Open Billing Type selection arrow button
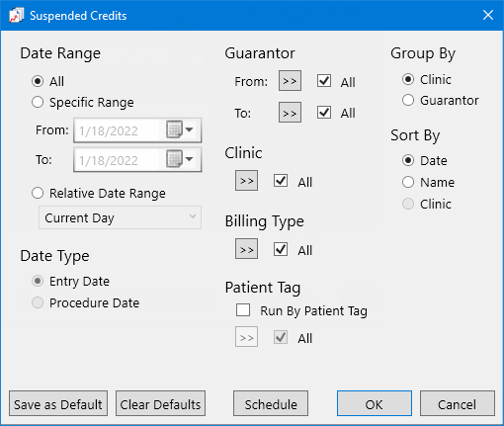 pos(246,249)
